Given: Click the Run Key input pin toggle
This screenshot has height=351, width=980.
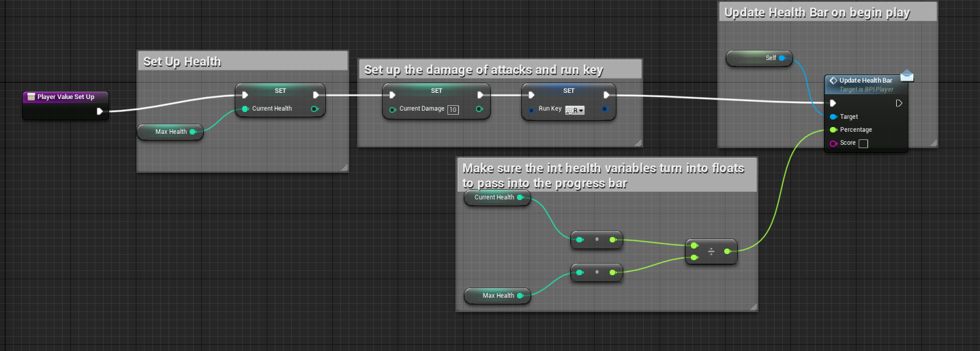Looking at the screenshot, I should pos(532,109).
